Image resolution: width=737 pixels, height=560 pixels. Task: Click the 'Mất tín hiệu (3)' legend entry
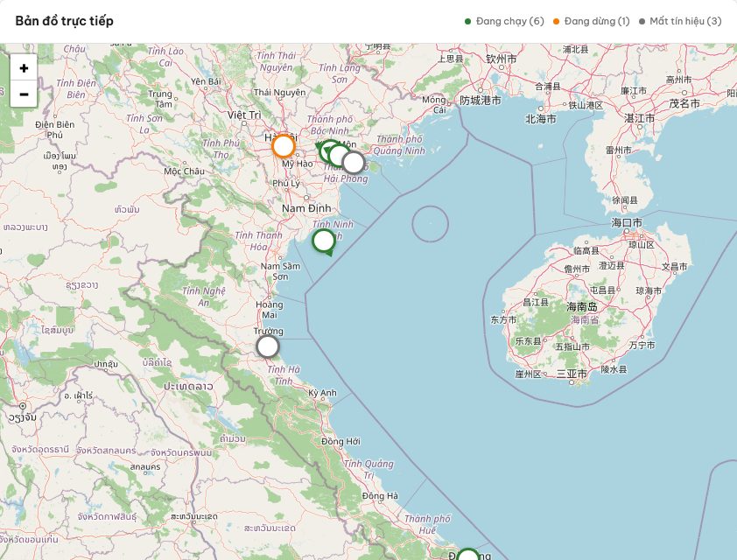[x=680, y=21]
